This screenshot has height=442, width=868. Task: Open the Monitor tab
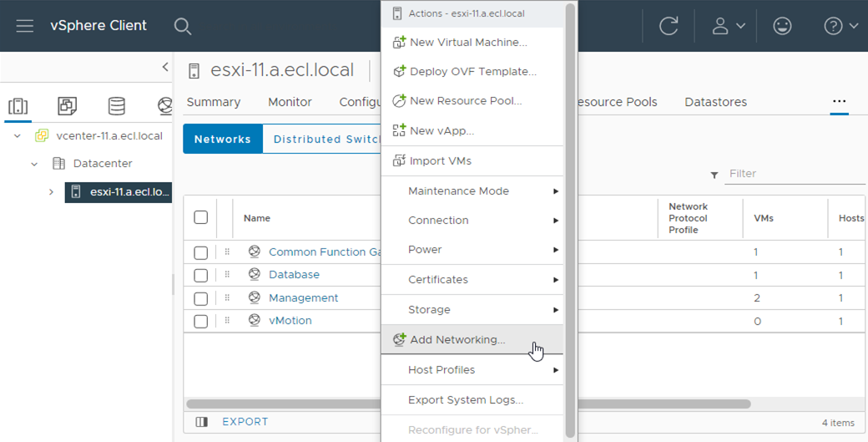click(290, 102)
